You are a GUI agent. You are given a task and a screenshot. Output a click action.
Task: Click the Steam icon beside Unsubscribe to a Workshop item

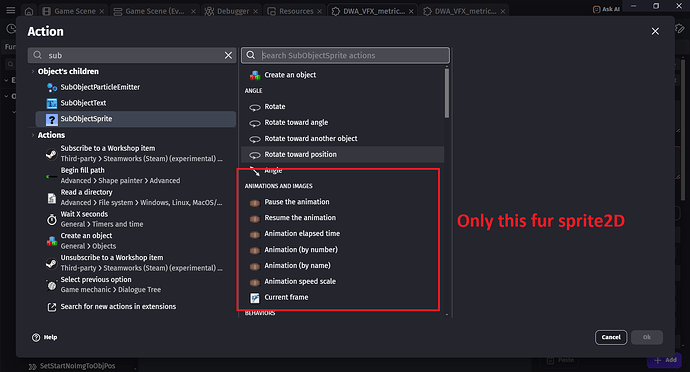tap(51, 263)
